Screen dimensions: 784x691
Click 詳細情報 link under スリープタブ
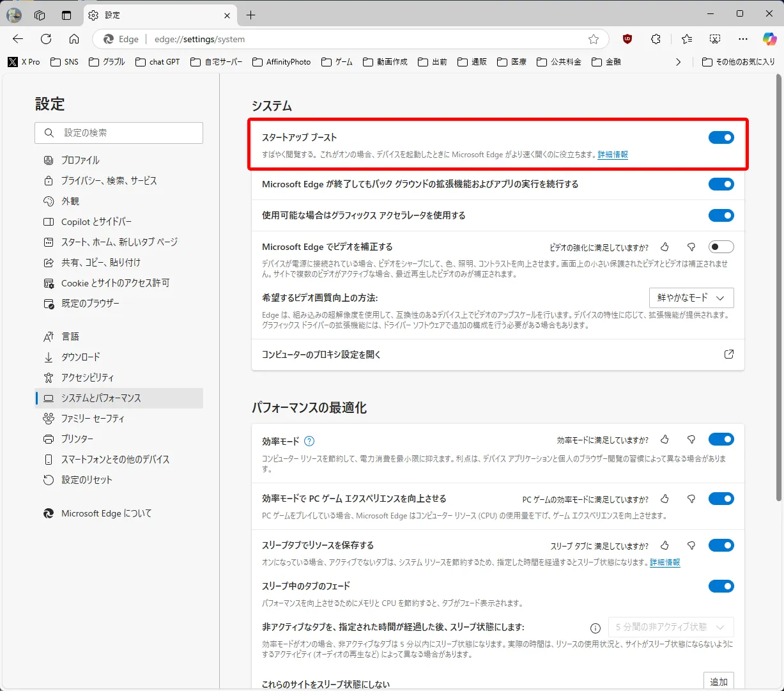(x=665, y=563)
